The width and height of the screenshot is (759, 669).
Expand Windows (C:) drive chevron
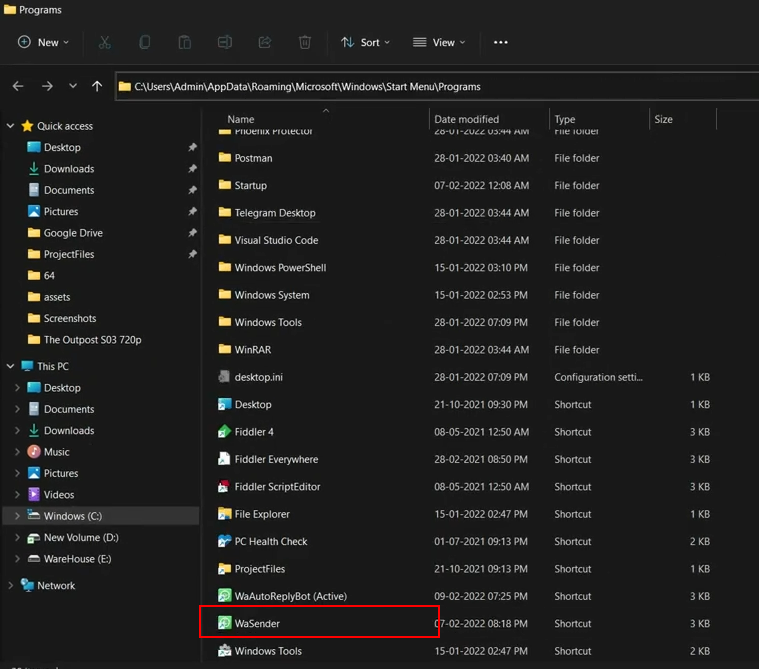point(17,516)
